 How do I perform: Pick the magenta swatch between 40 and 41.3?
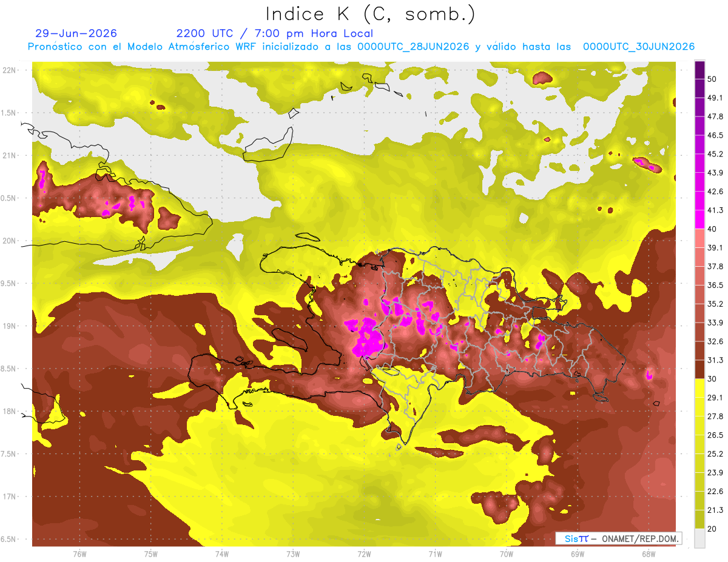pos(699,219)
